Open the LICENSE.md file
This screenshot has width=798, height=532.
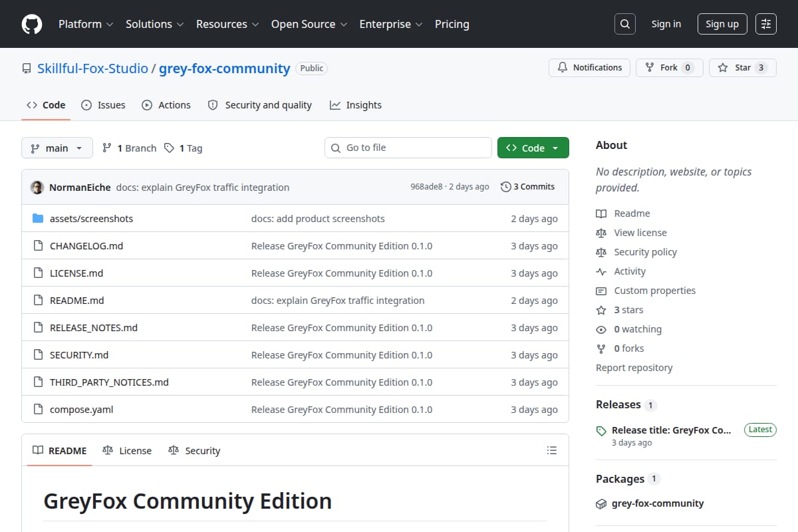coord(76,273)
